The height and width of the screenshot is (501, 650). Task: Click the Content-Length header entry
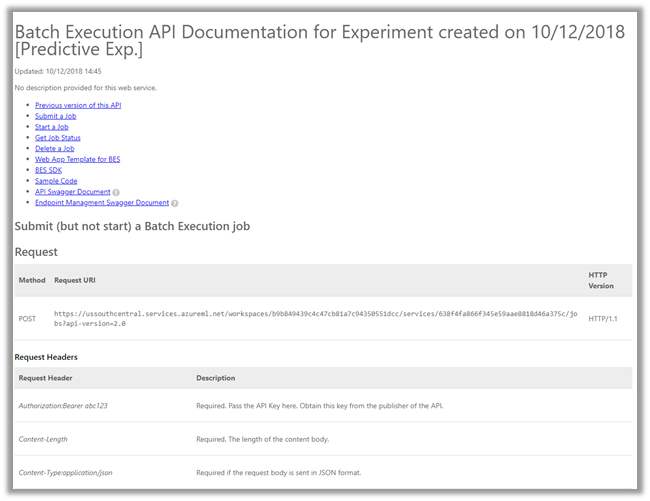(x=43, y=439)
